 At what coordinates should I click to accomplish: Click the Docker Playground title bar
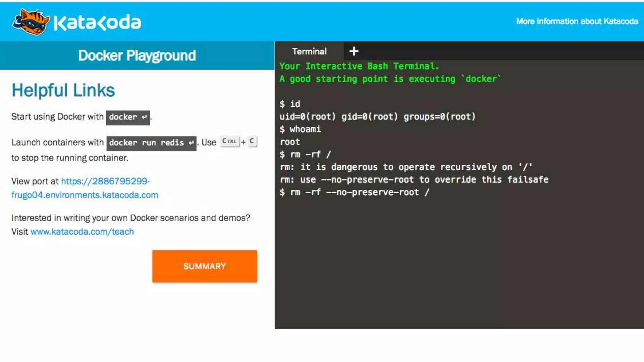click(137, 56)
